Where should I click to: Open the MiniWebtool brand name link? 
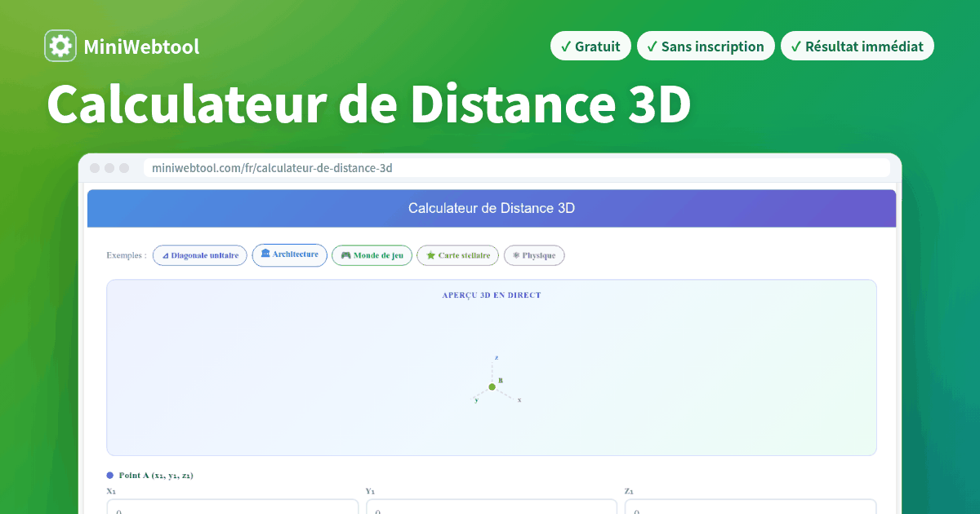[x=141, y=47]
